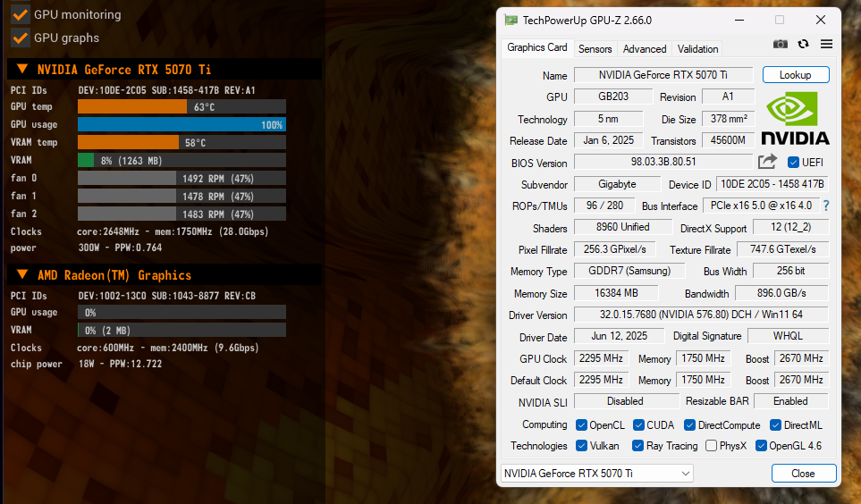Click the Shaders 8960 Unified field
Screen dimensions: 861x504
[x=623, y=227]
